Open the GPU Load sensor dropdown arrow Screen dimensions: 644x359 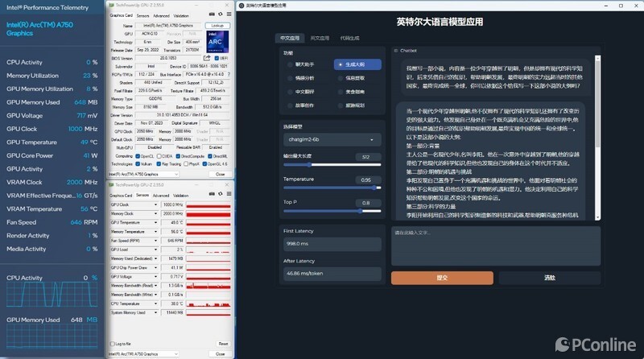[x=155, y=250]
